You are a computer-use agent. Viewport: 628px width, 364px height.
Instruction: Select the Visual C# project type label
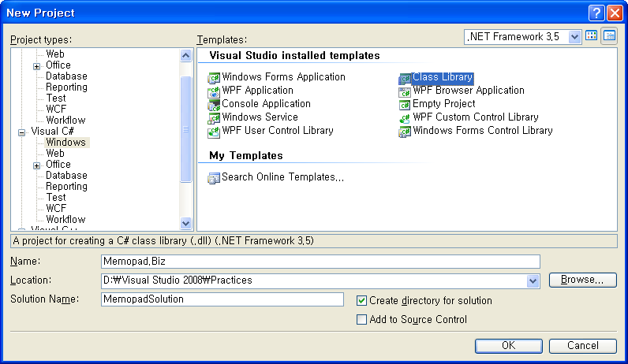[53, 132]
